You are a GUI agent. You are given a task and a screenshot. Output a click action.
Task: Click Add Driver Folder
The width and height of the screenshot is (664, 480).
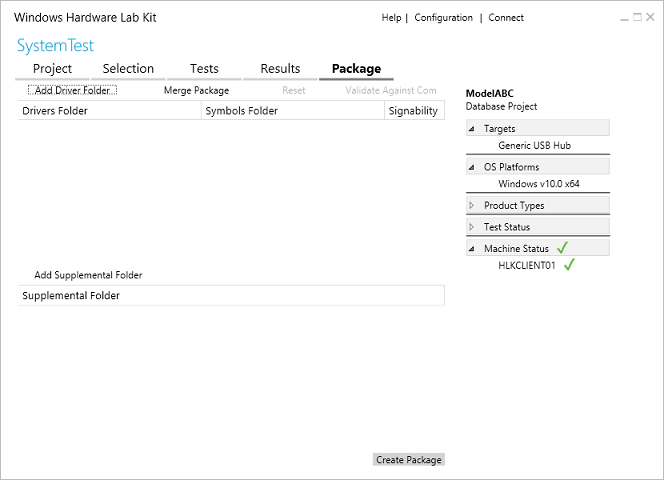point(72,90)
